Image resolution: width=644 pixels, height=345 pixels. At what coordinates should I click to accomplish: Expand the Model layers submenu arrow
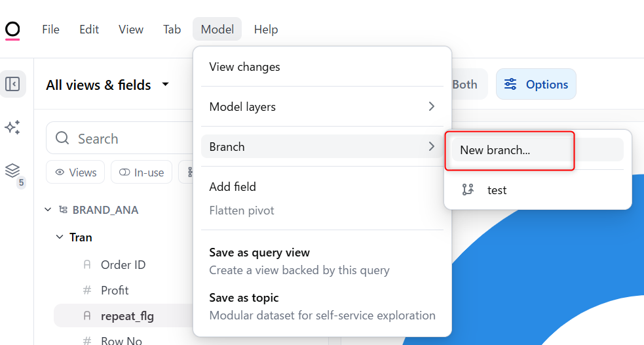(x=431, y=106)
